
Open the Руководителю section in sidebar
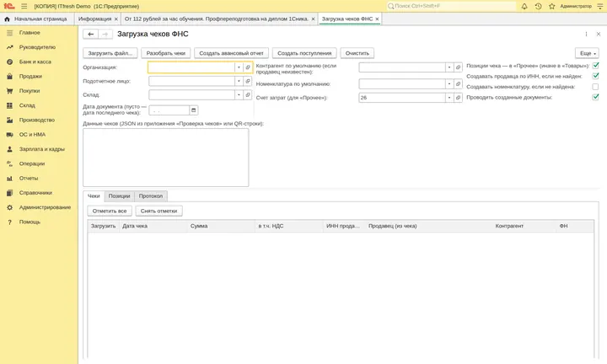click(39, 47)
